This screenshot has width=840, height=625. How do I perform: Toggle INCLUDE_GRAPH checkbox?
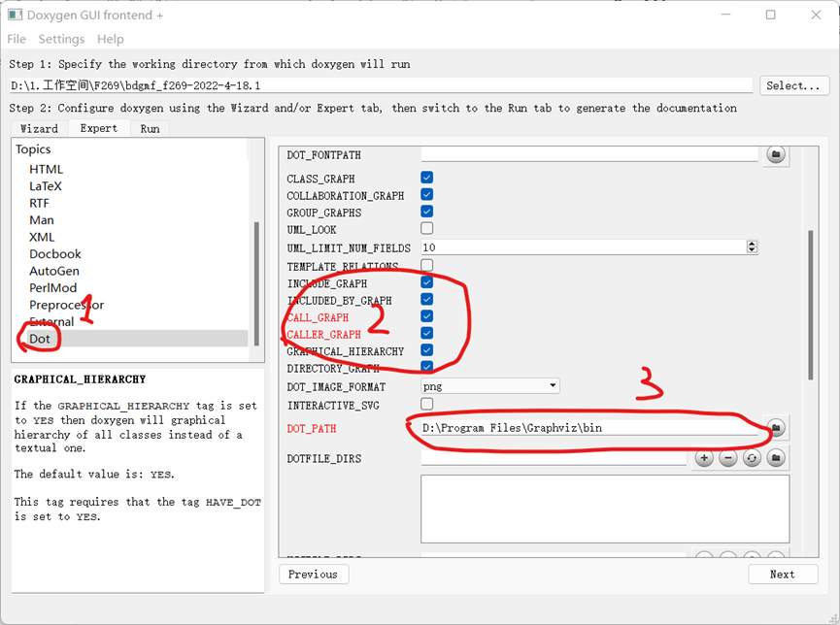(427, 282)
